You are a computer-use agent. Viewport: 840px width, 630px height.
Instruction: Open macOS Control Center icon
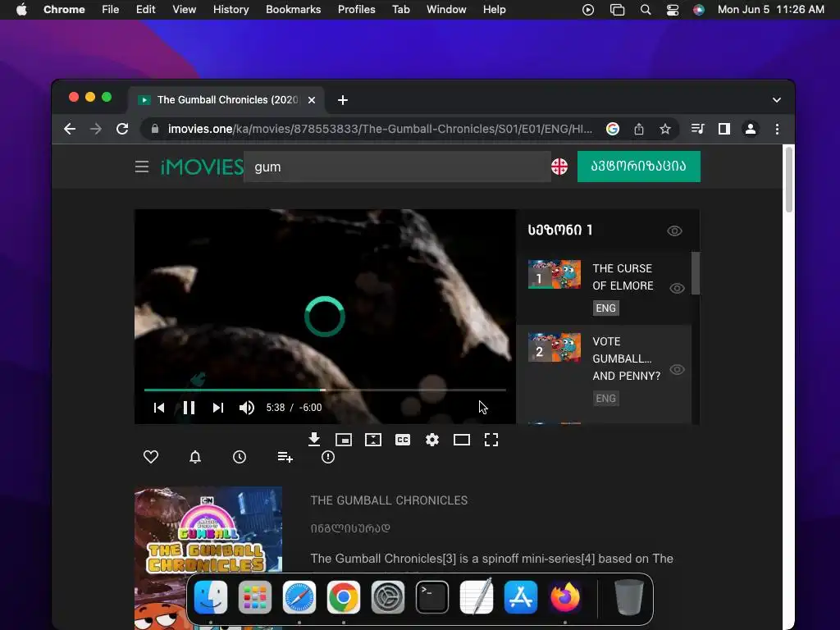(673, 10)
